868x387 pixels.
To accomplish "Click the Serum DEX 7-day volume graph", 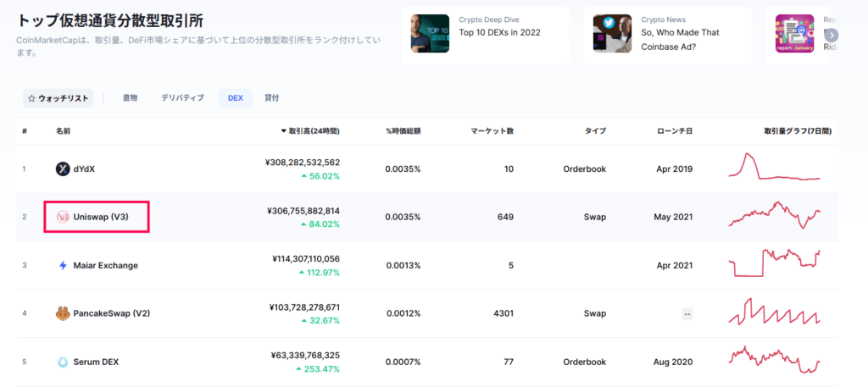I will coord(774,360).
